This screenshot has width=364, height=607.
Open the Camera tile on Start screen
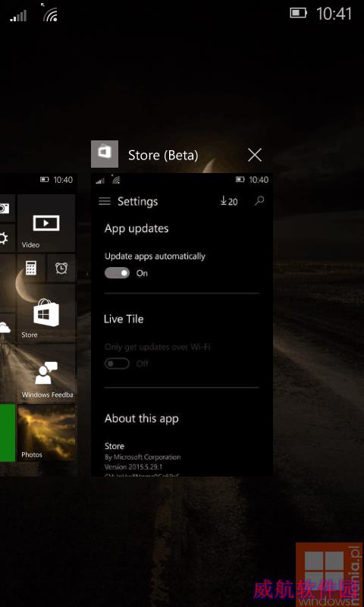(8, 208)
